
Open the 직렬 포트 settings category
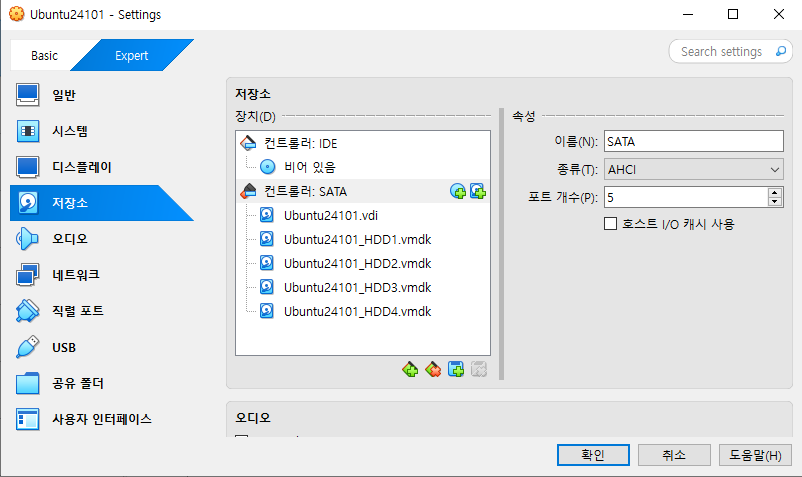[x=101, y=311]
